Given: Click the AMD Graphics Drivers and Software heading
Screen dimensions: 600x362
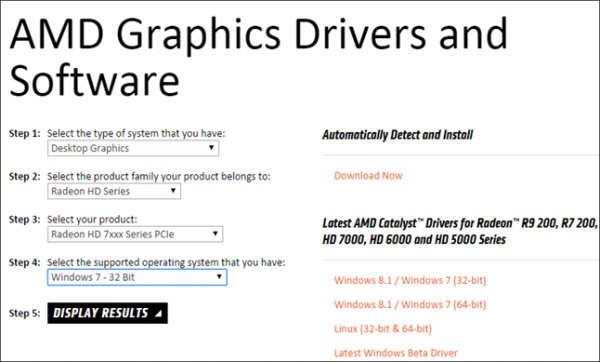Looking at the screenshot, I should pos(259,57).
